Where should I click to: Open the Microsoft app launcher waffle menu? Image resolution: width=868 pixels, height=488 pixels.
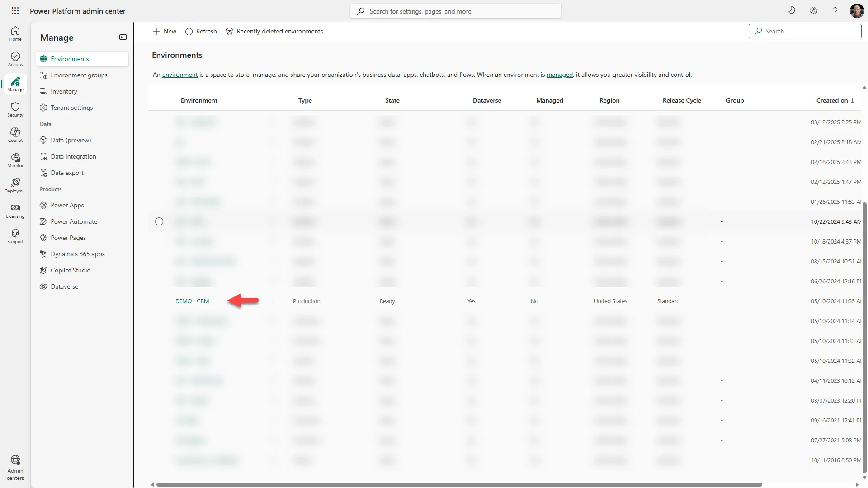click(x=15, y=10)
